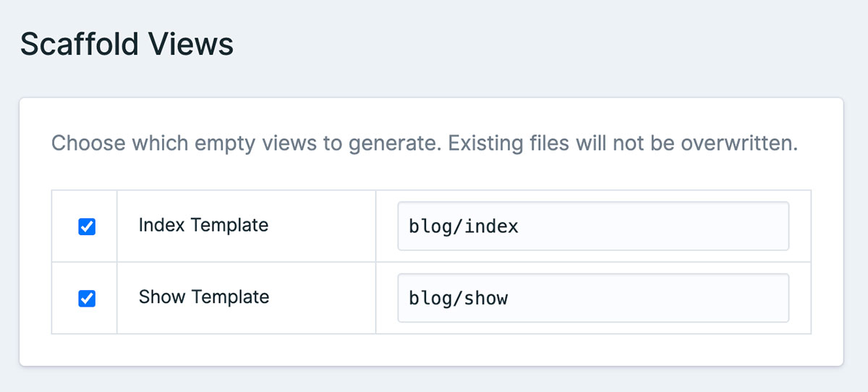Place cursor on the 'blog/show' text

tap(459, 297)
